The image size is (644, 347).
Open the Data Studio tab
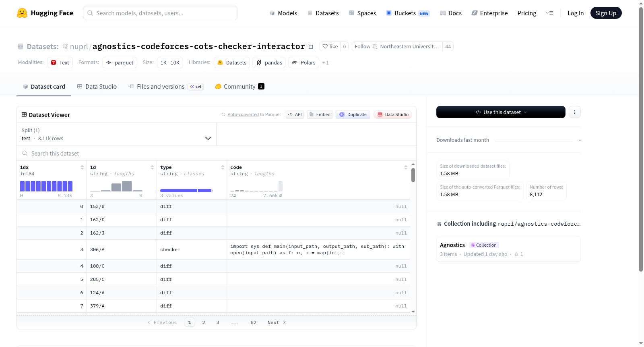pos(97,87)
